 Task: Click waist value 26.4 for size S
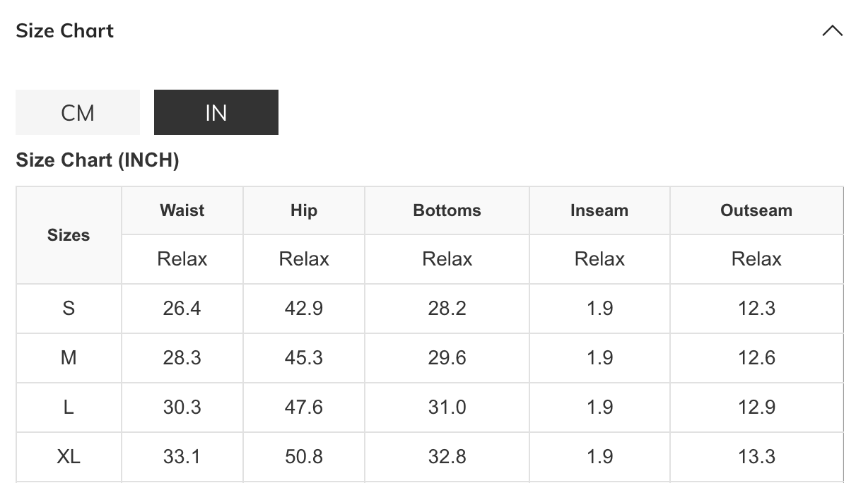tap(182, 309)
